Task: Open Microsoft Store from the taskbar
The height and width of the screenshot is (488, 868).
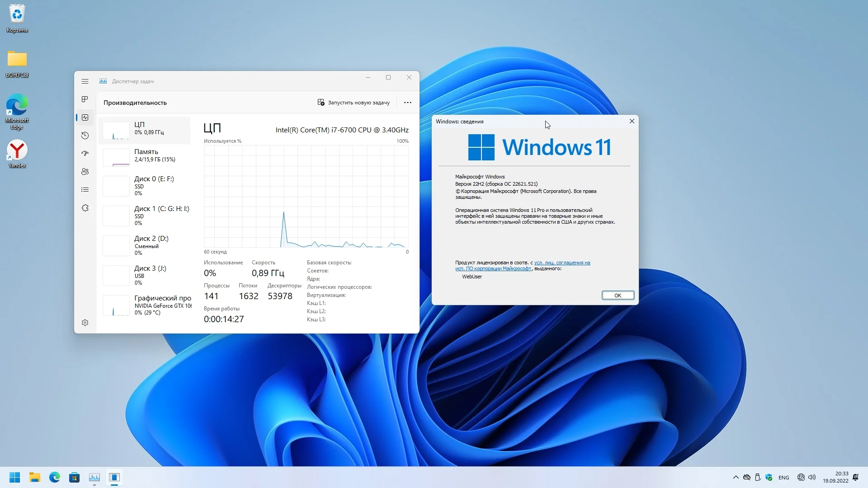Action: tap(74, 477)
